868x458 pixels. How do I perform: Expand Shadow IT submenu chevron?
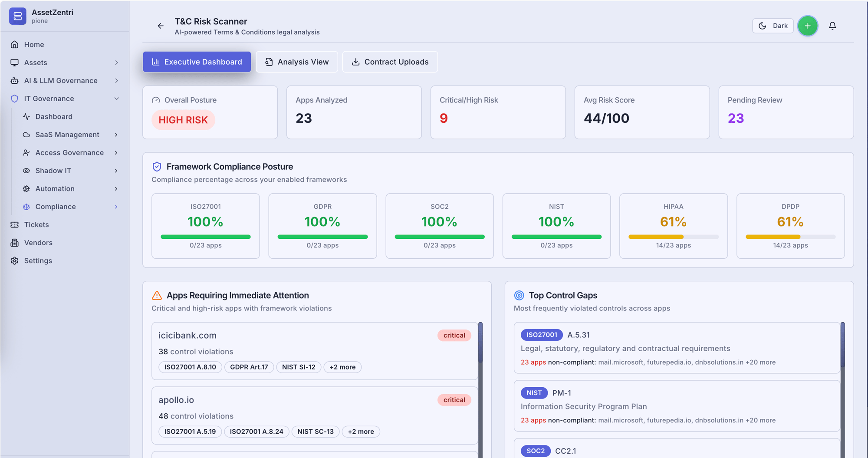pyautogui.click(x=116, y=171)
